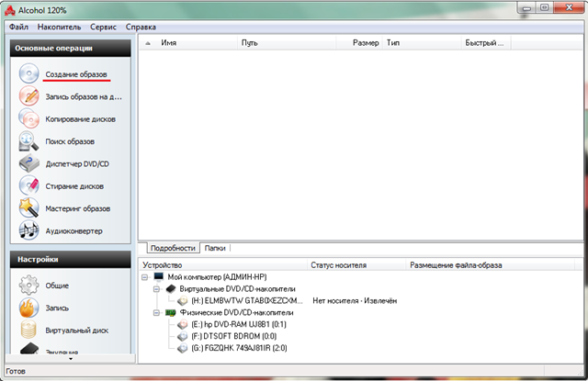This screenshot has height=381, width=588.
Task: Open the Сервис menu
Action: click(103, 27)
